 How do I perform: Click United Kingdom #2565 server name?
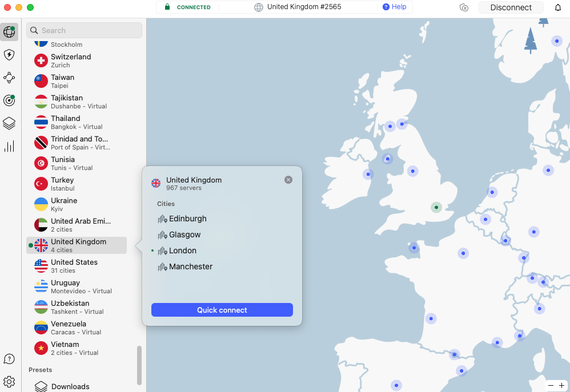pos(304,7)
